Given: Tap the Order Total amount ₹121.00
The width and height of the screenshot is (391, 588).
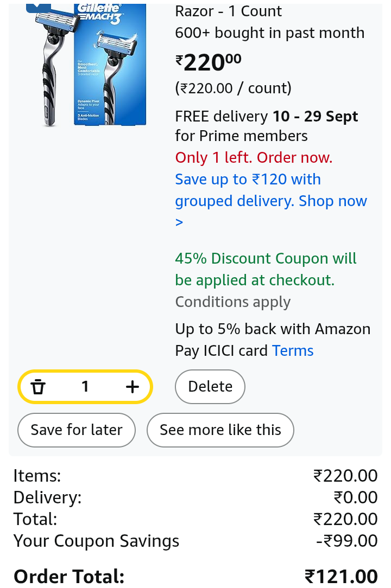Looking at the screenshot, I should click(341, 576).
